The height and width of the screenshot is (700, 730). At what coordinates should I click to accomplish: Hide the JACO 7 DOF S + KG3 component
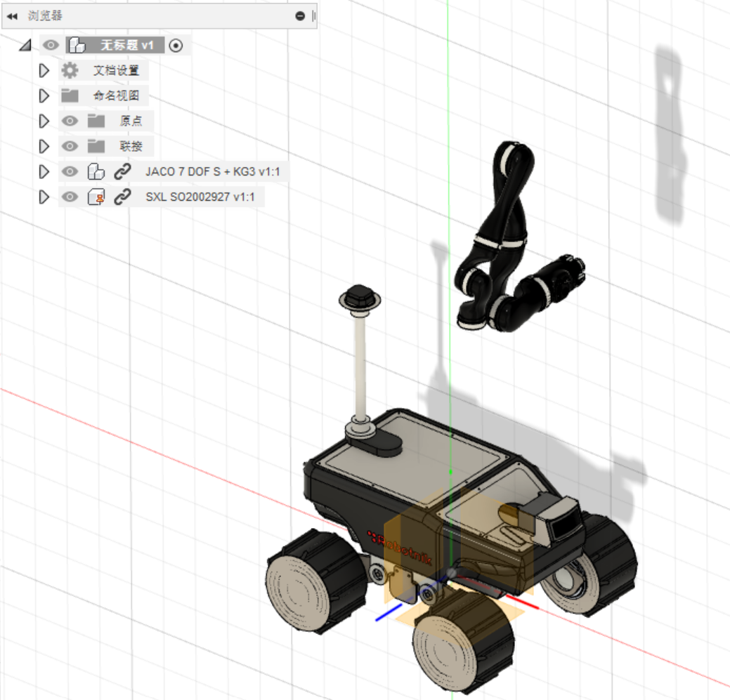tap(70, 171)
